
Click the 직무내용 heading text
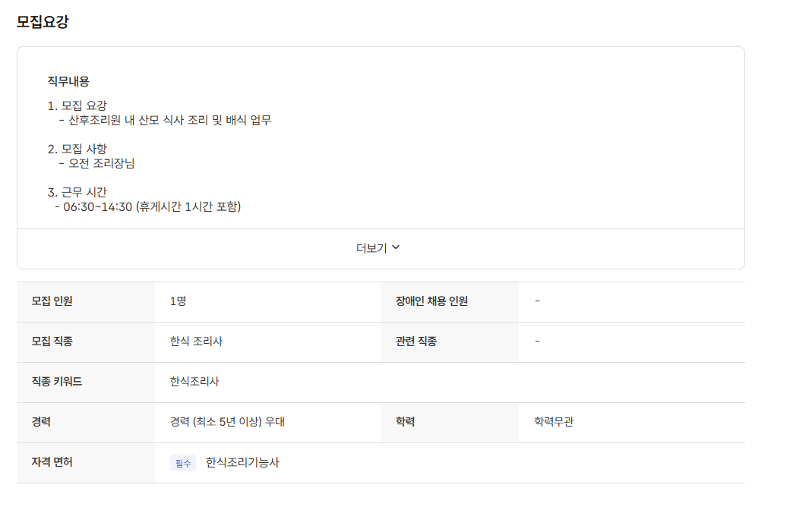[x=68, y=81]
